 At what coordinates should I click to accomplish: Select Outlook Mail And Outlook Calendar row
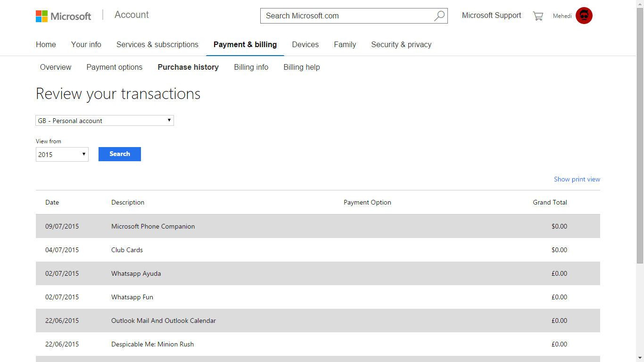(318, 321)
